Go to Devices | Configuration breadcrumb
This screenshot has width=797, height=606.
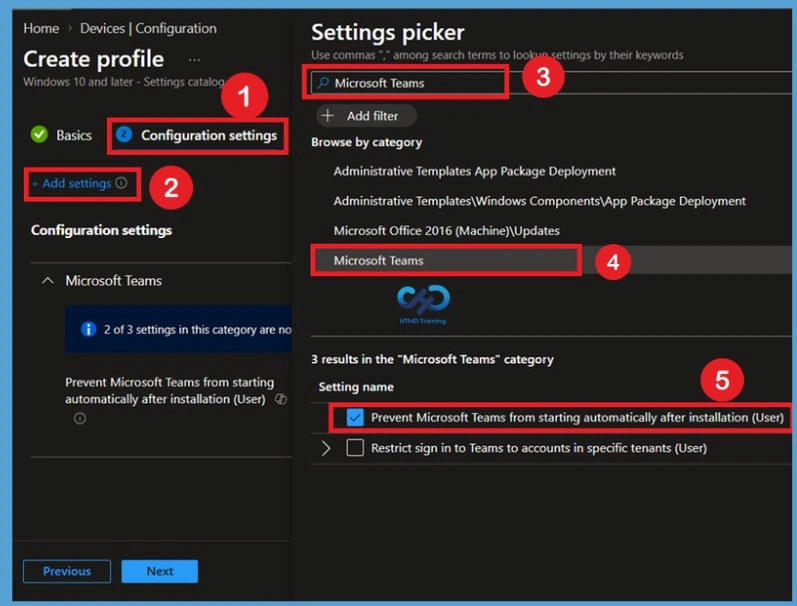click(148, 28)
